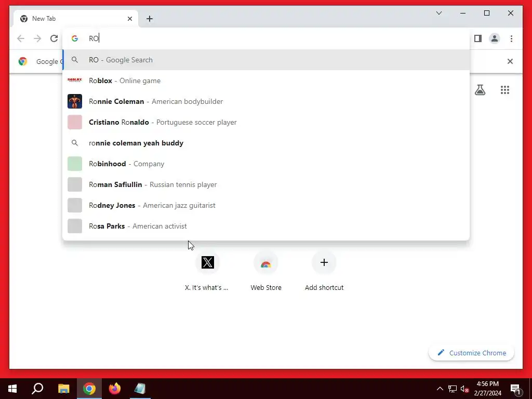Open the Google apps grid icon
This screenshot has width=532, height=399.
(505, 90)
